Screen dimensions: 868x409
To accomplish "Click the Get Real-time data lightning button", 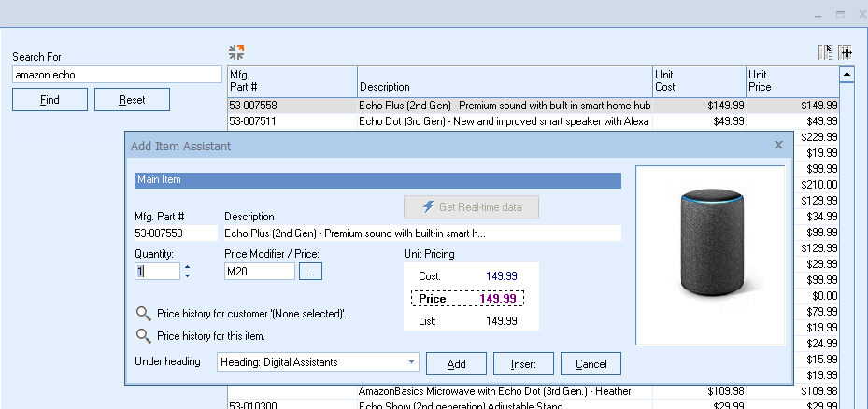I will (x=471, y=206).
